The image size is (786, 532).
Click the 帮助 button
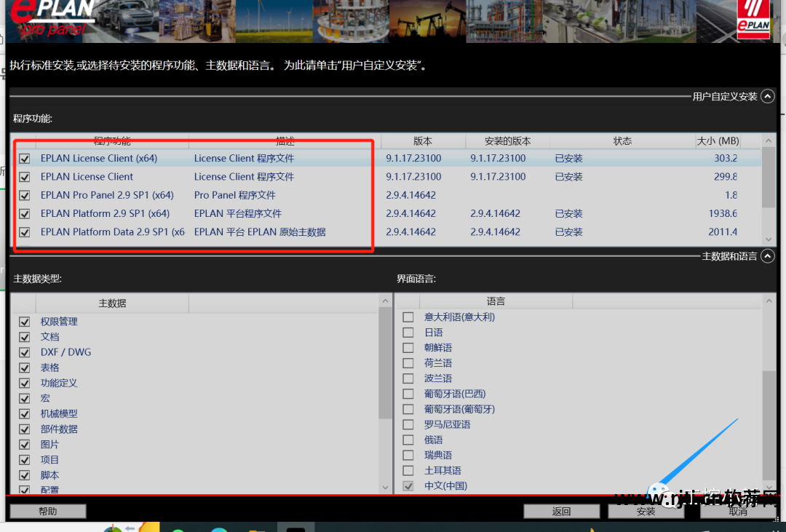pos(48,511)
